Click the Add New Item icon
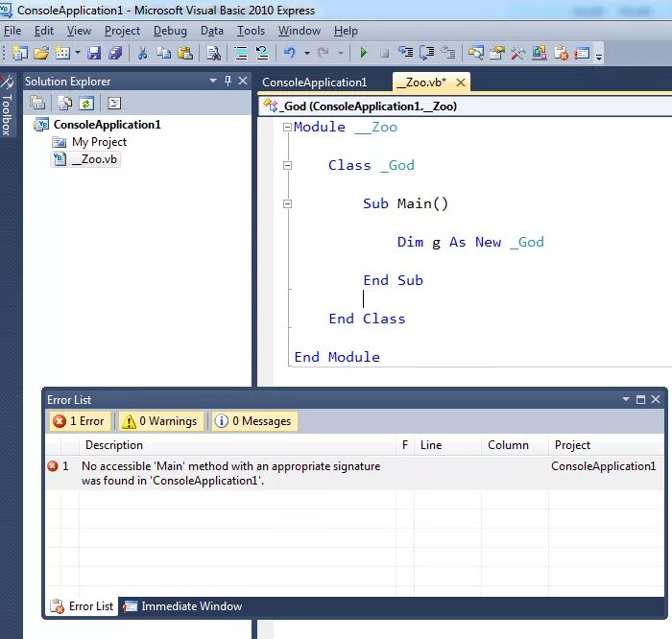Screen dimensions: 672x639 [62, 53]
